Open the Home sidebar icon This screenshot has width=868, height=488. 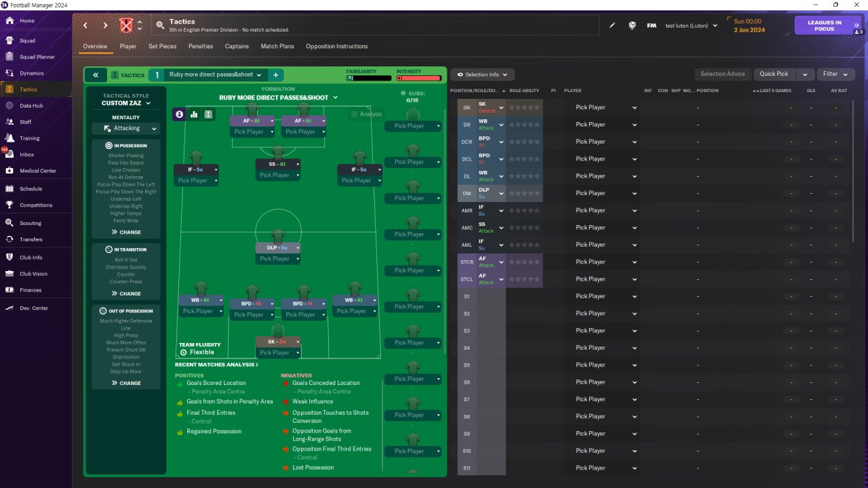[9, 21]
